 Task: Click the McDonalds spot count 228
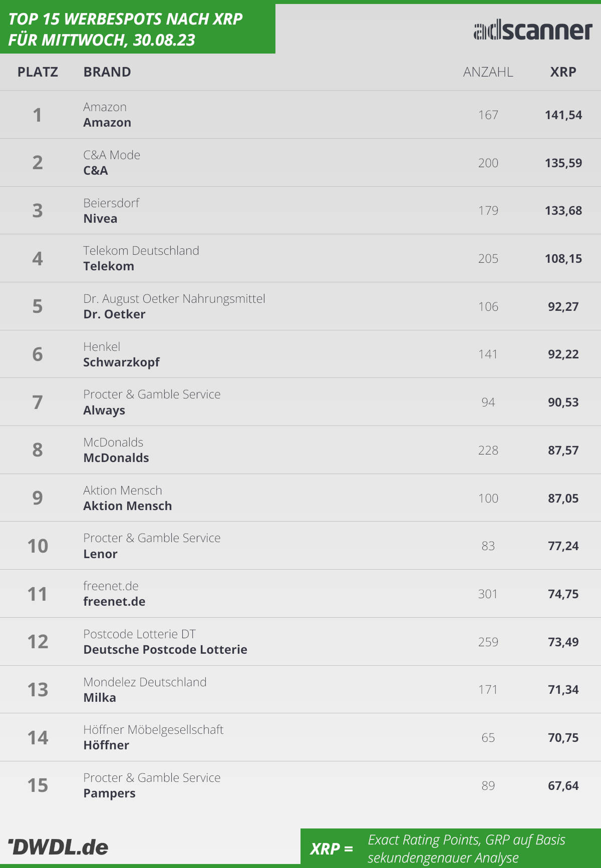point(488,451)
